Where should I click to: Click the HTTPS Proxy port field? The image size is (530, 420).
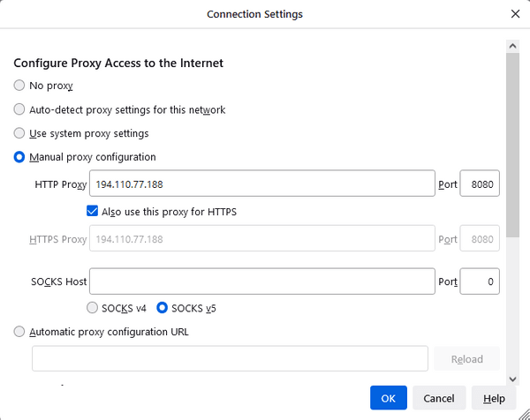480,238
